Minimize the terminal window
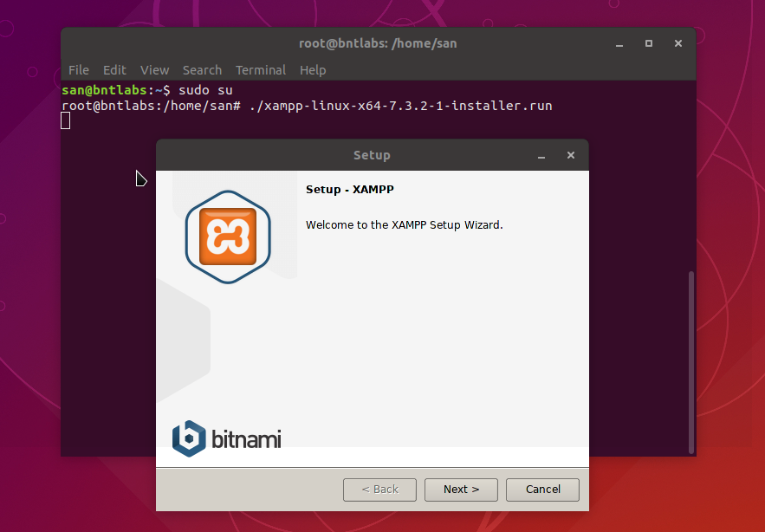Image resolution: width=765 pixels, height=532 pixels. (x=619, y=44)
